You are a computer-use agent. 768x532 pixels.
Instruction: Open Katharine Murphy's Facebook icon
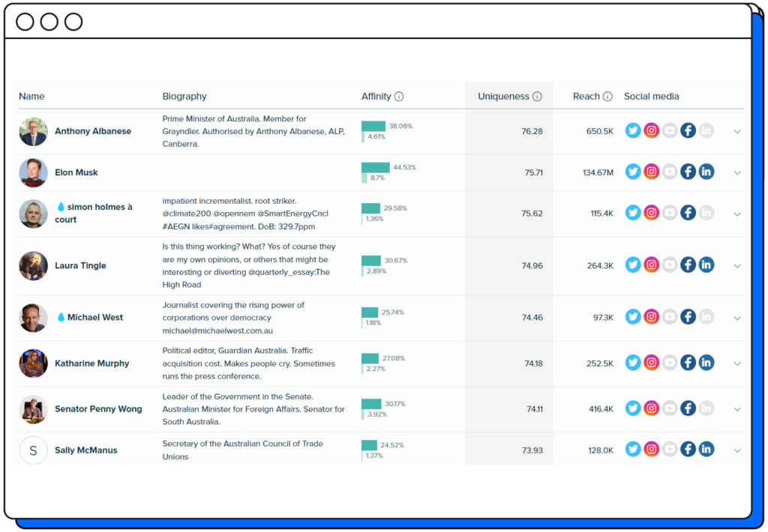click(x=688, y=363)
